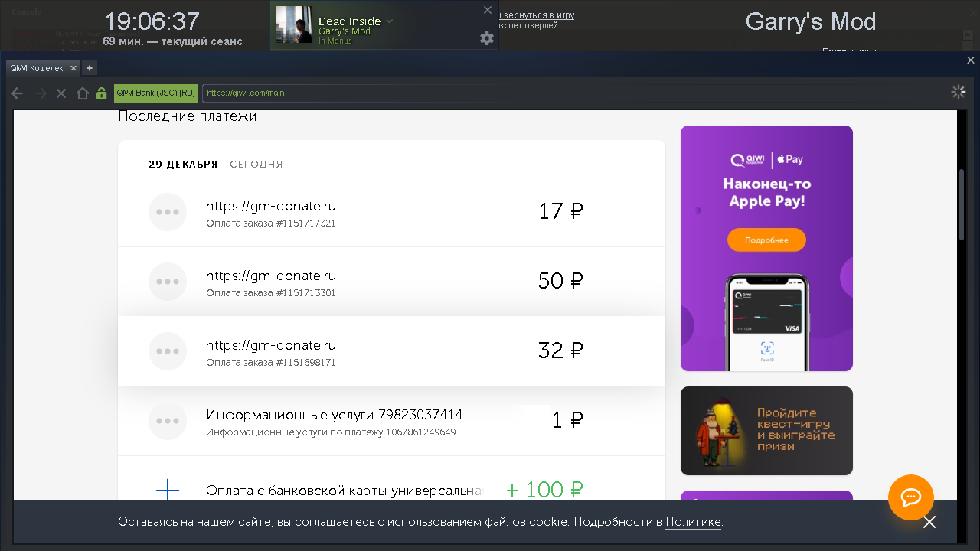Open the Политике link in the cookie notice
Viewport: 980px width, 551px height.
[693, 522]
